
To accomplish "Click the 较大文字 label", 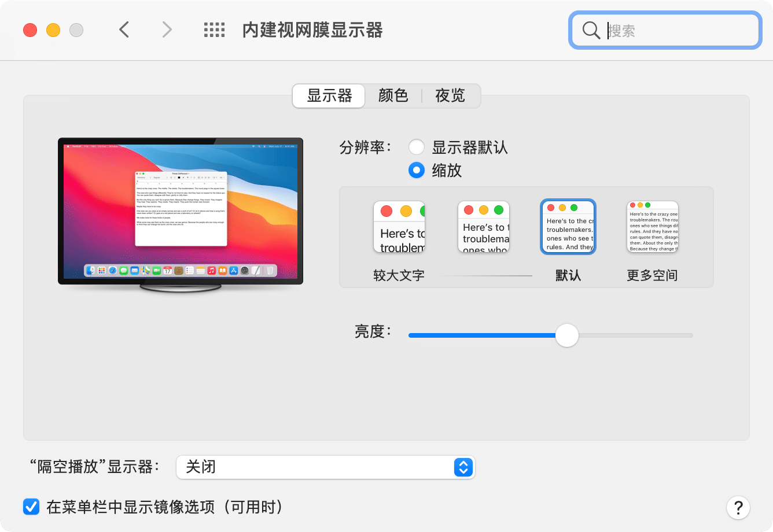I will tap(399, 275).
